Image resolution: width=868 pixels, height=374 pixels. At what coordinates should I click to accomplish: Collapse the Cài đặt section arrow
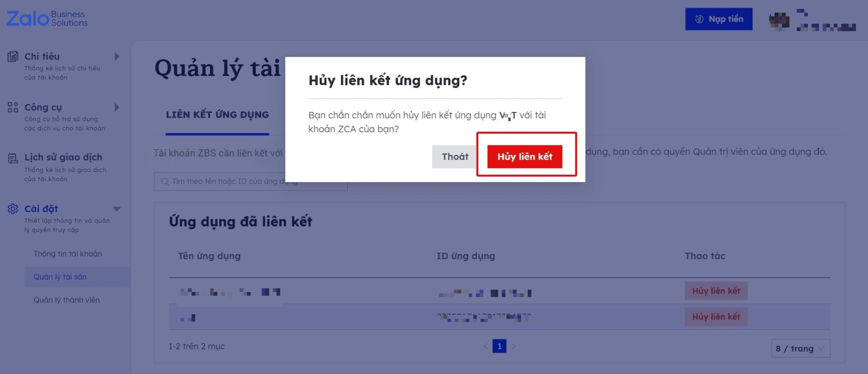117,209
